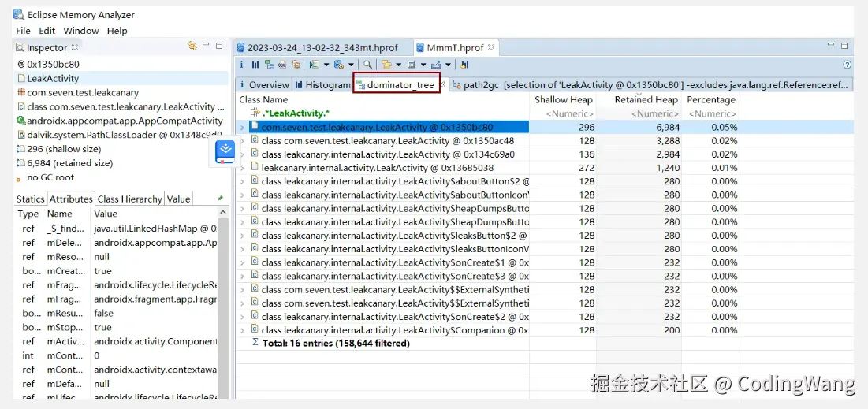868x409 pixels.
Task: Switch to the Histogram sub-tab
Action: point(322,84)
